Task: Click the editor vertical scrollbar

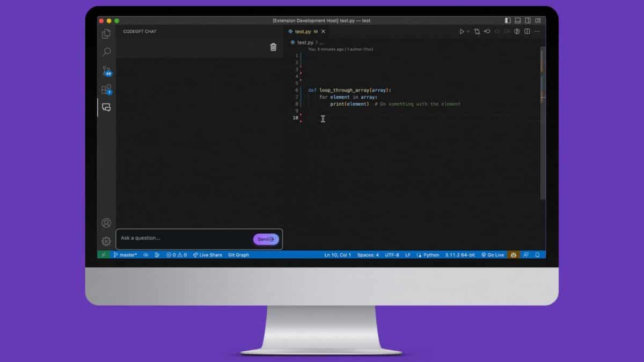Action: (543, 123)
